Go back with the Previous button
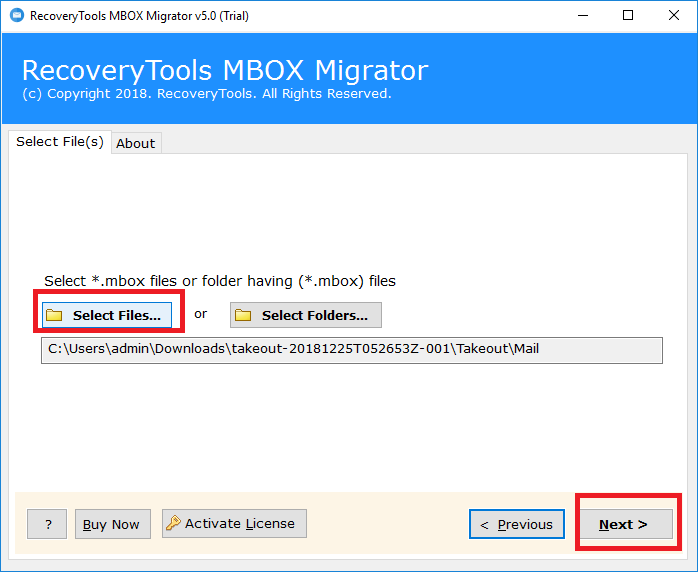Viewport: 698px width, 572px height. tap(517, 524)
